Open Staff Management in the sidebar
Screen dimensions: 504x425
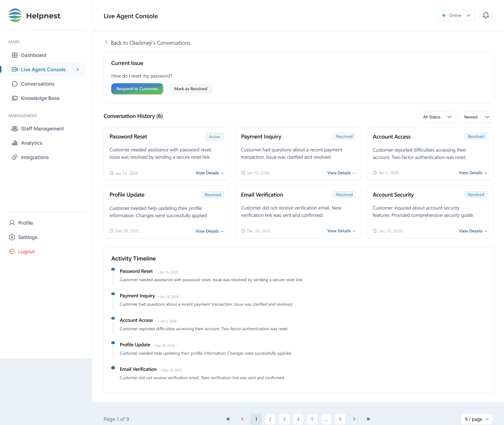pyautogui.click(x=46, y=129)
